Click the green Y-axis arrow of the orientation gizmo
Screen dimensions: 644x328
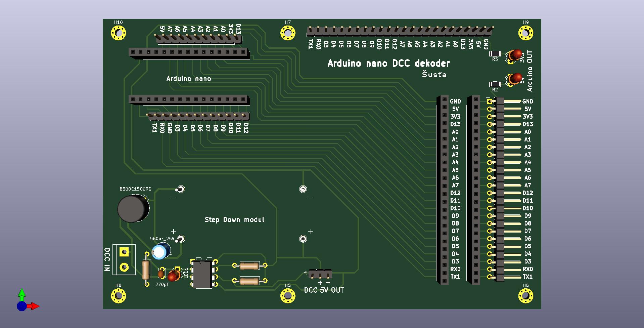coord(22,294)
